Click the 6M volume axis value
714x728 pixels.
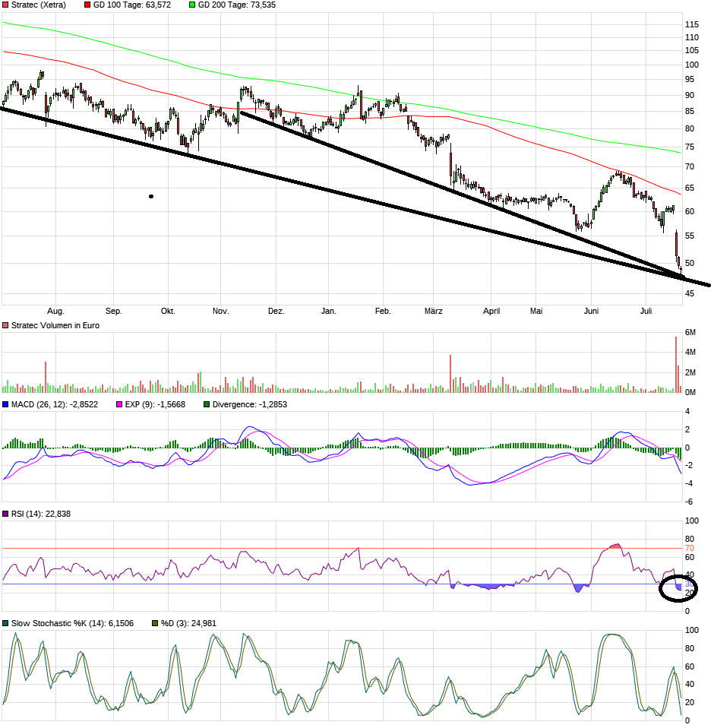click(690, 333)
